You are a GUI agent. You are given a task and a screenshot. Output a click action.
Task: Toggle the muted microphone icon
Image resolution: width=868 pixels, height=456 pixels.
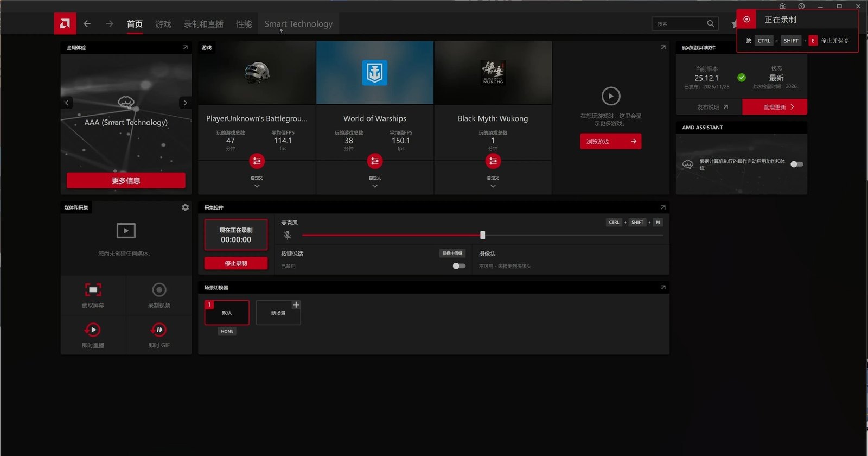pos(288,235)
